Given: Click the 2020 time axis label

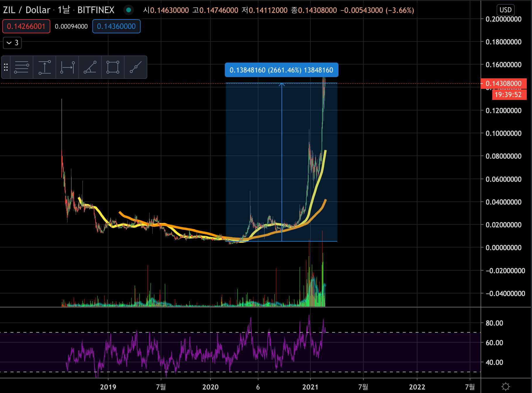Looking at the screenshot, I should pyautogui.click(x=210, y=387).
